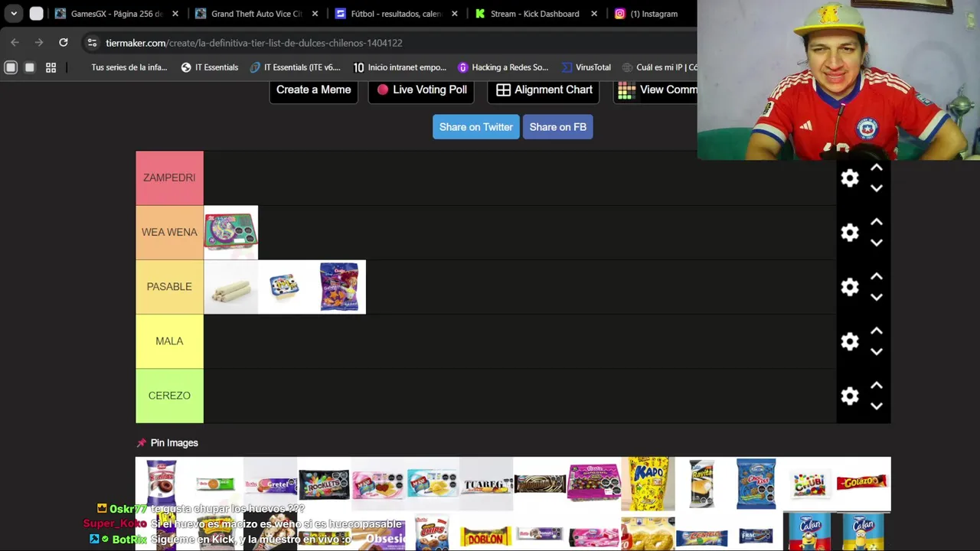The image size is (980, 551).
Task: Open apps grid icon in bookmarks bar
Action: (51, 67)
